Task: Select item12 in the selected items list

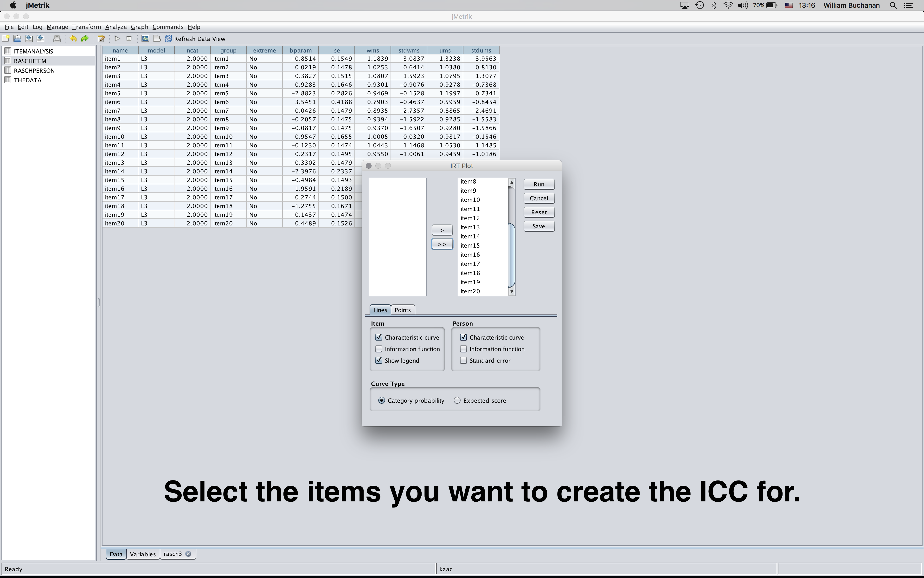Action: (483, 218)
